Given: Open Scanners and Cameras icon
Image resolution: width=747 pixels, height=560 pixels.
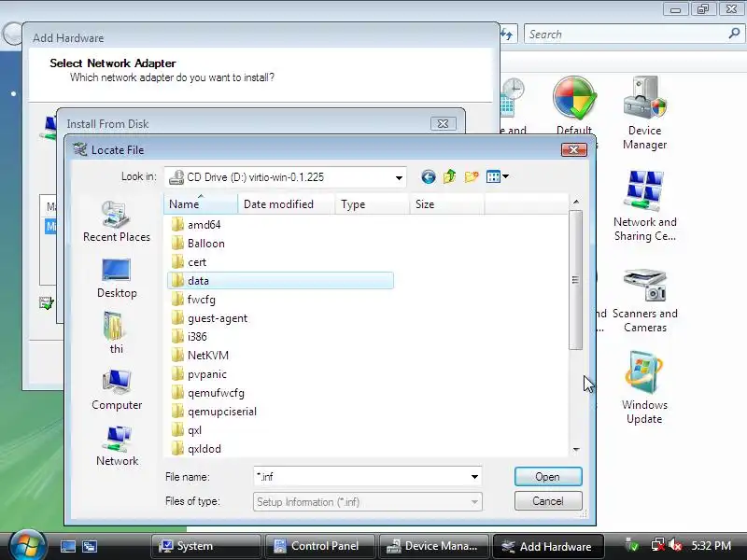Looking at the screenshot, I should coord(644,301).
